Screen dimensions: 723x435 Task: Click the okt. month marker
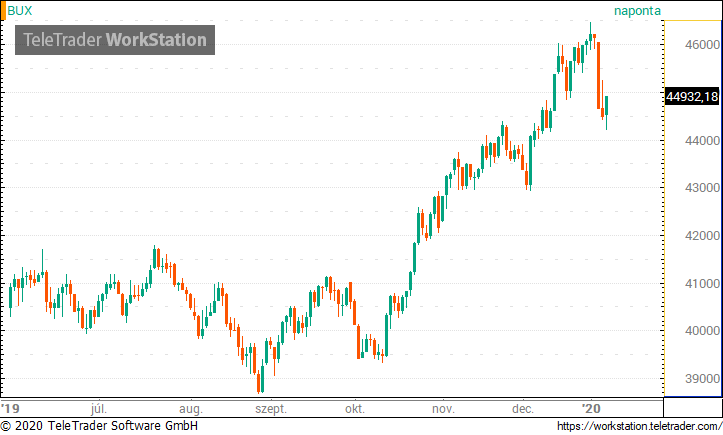[355, 409]
